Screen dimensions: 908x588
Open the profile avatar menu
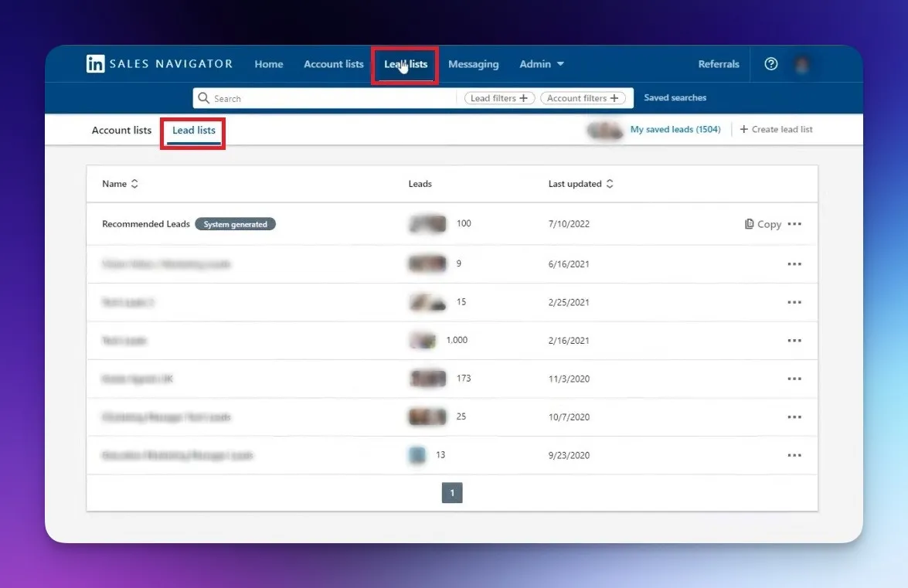(802, 64)
